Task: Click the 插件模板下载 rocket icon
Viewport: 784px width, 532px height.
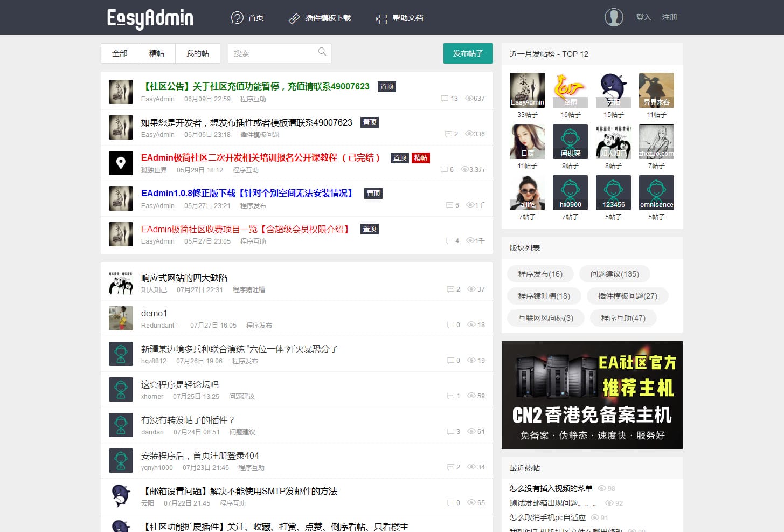Action: click(x=293, y=17)
